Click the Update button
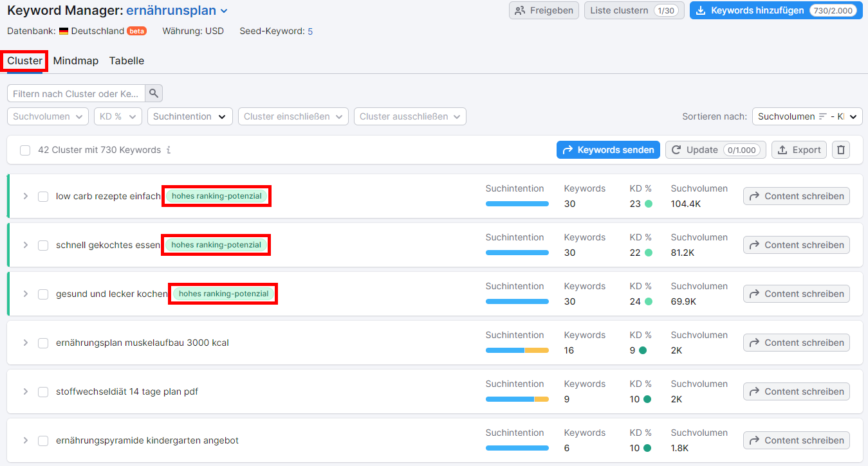This screenshot has width=868, height=466. tap(716, 150)
